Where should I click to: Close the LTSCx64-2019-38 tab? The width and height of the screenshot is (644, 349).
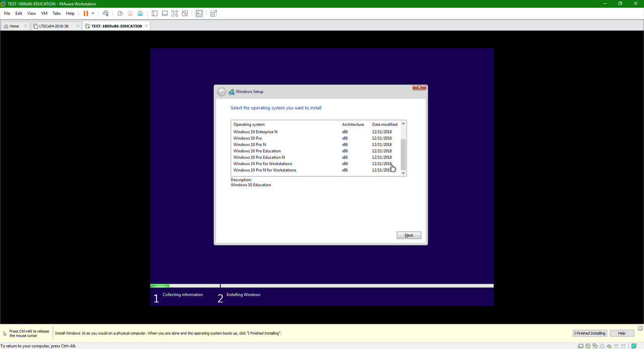tap(77, 26)
